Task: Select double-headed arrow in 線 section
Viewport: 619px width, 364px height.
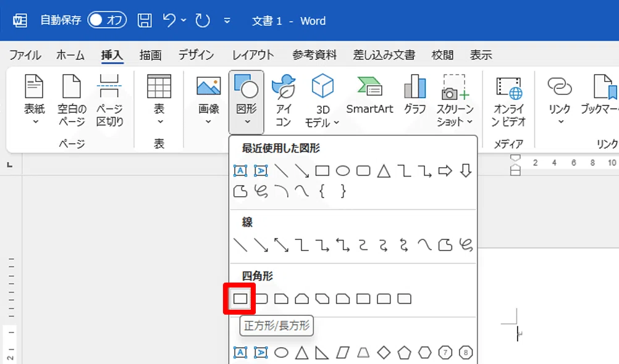Action: (282, 245)
